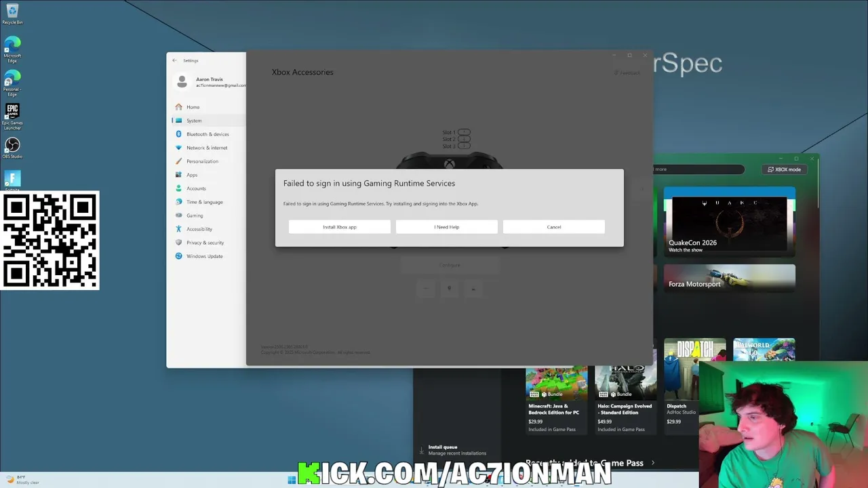Click the Personalization paintbrush icon
The image size is (868, 488).
tap(179, 161)
